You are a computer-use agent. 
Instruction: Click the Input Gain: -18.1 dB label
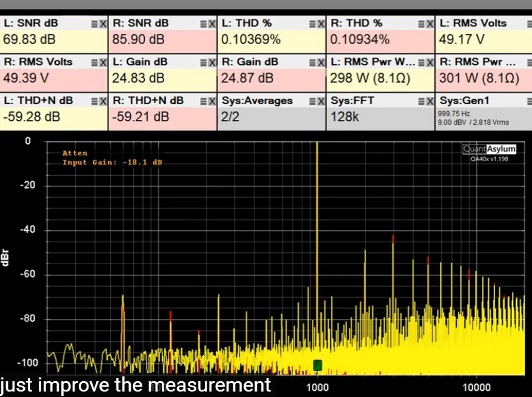(x=112, y=162)
